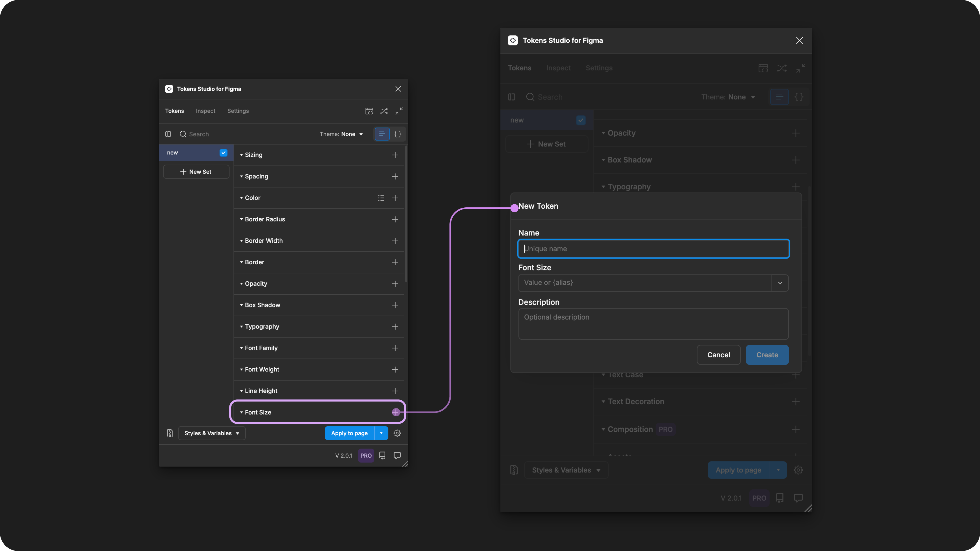
Task: Click shuffle arrows icon in left window toolbar
Action: click(384, 111)
